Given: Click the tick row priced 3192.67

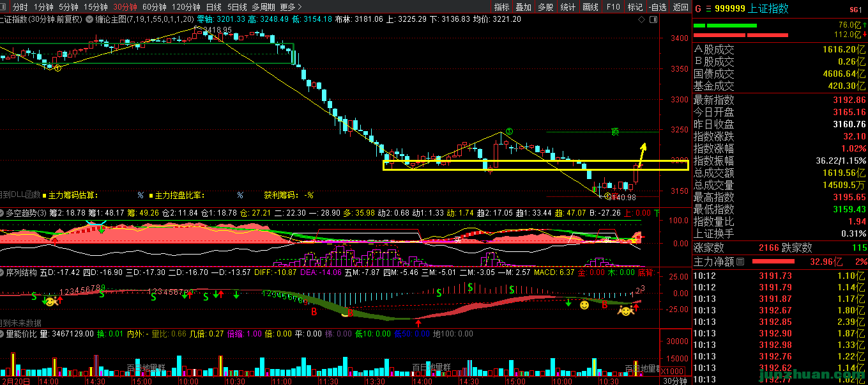Looking at the screenshot, I should pos(780,310).
